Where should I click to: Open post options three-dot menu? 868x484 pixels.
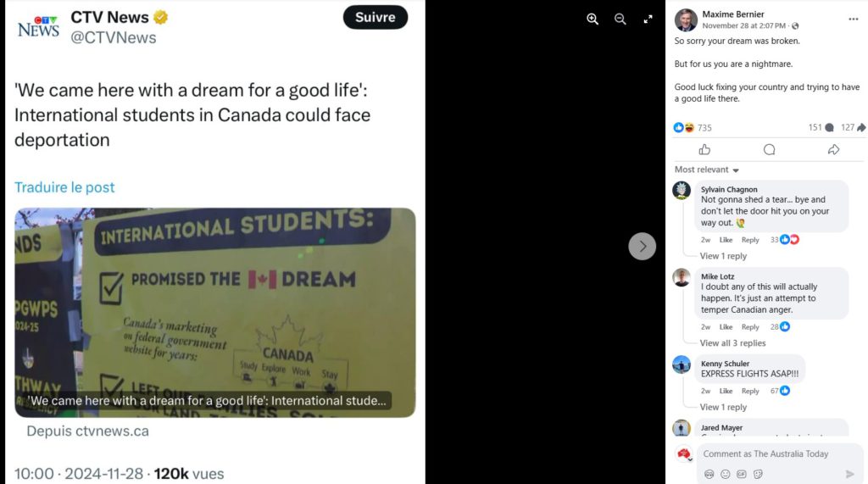tap(853, 19)
